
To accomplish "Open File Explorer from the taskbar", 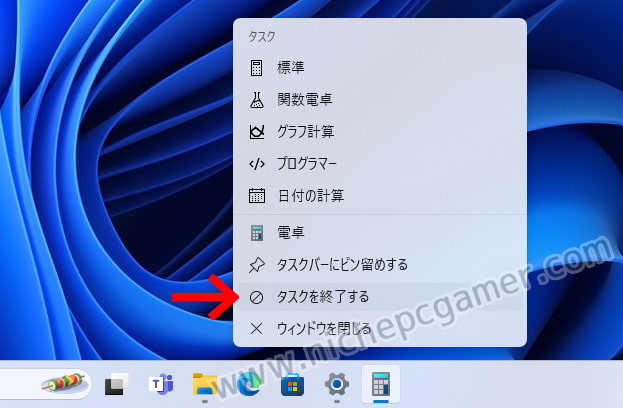I will click(205, 384).
